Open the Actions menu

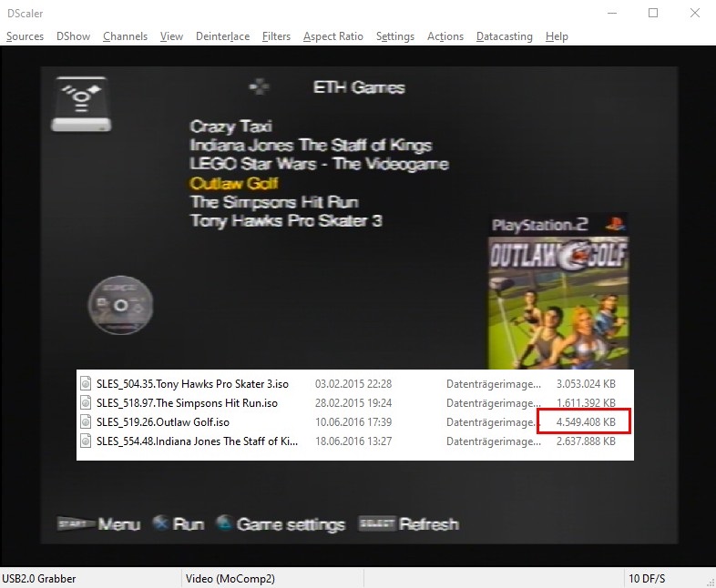(445, 36)
